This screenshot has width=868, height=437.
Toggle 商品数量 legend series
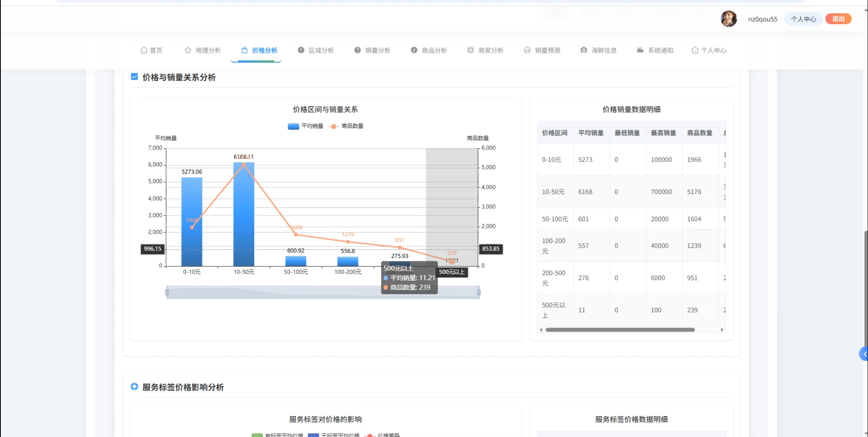click(x=346, y=126)
